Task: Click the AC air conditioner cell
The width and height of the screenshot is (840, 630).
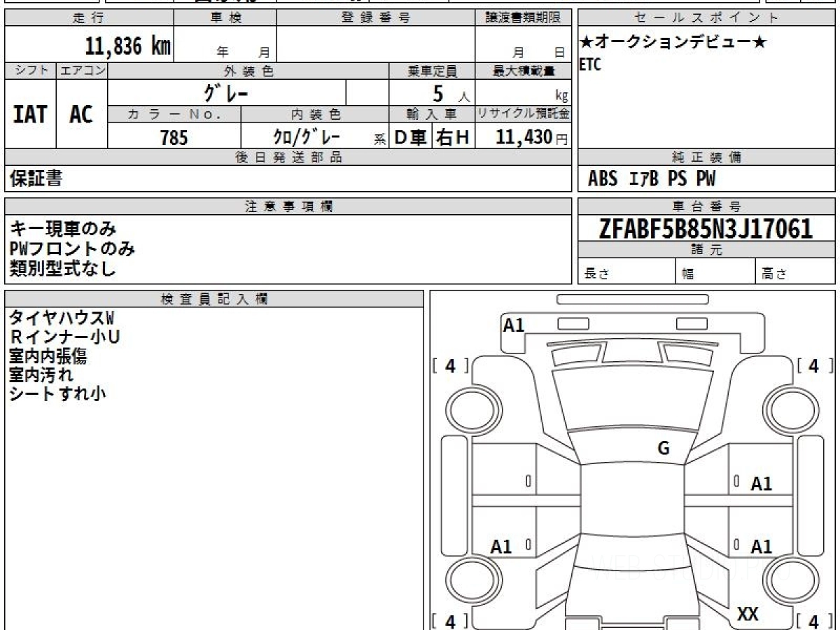Action: click(81, 115)
